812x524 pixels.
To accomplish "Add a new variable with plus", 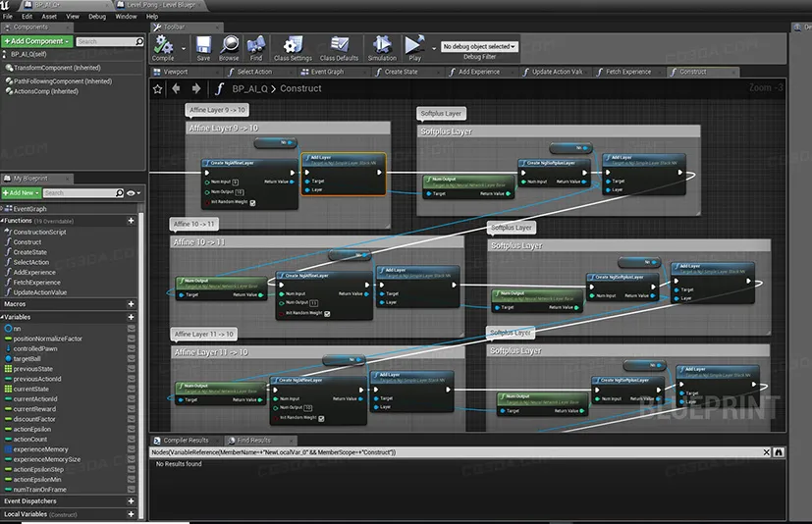I will coord(131,317).
